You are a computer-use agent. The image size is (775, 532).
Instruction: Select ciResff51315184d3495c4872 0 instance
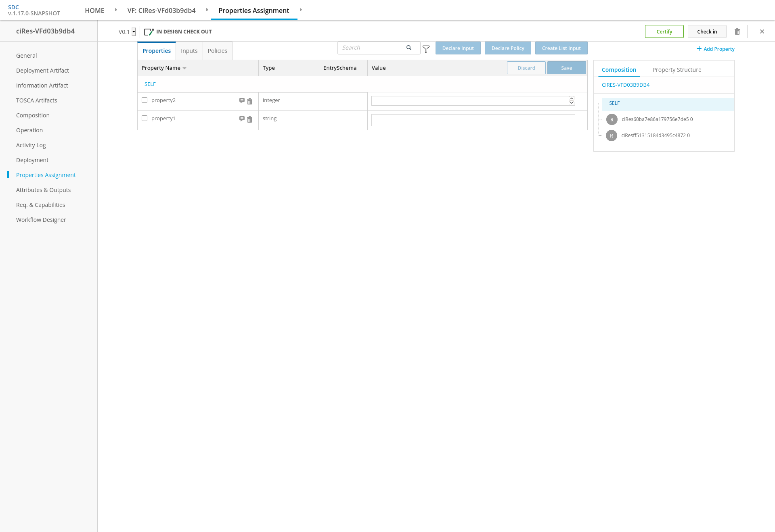(656, 136)
